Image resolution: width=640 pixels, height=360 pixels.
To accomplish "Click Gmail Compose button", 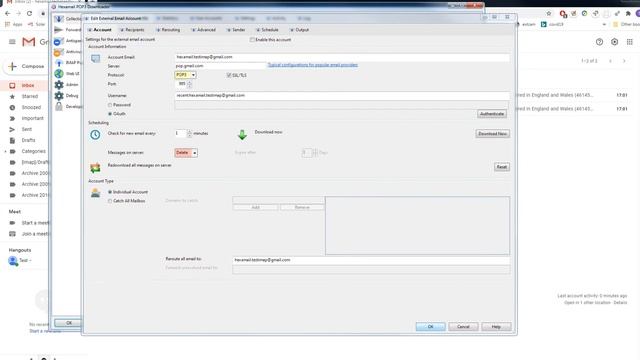I will tap(26, 66).
